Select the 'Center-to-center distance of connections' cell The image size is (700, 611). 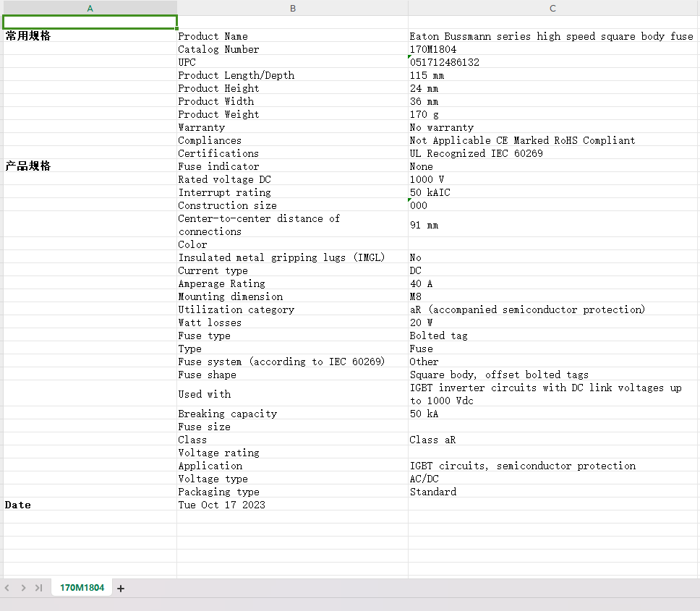[x=292, y=224]
